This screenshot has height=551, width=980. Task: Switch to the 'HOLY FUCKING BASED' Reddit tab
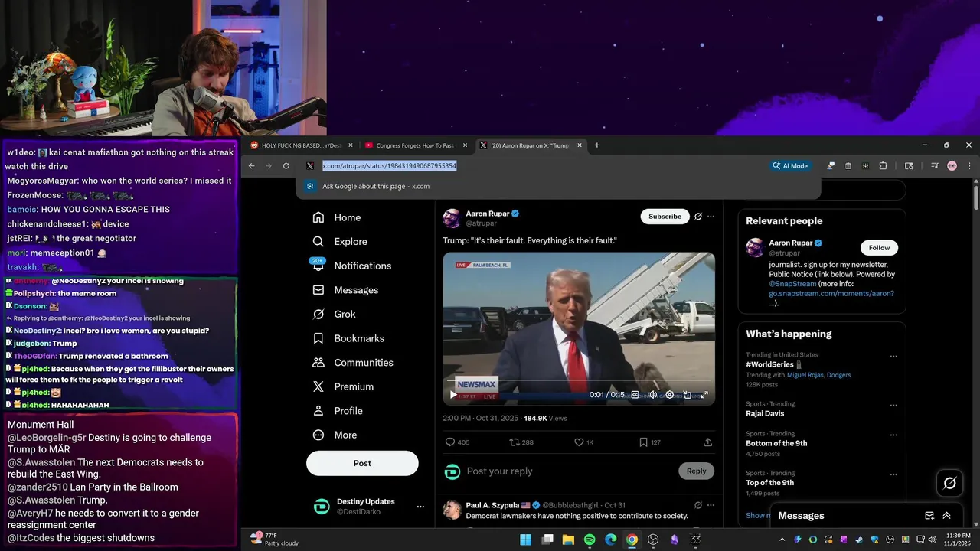pyautogui.click(x=302, y=145)
